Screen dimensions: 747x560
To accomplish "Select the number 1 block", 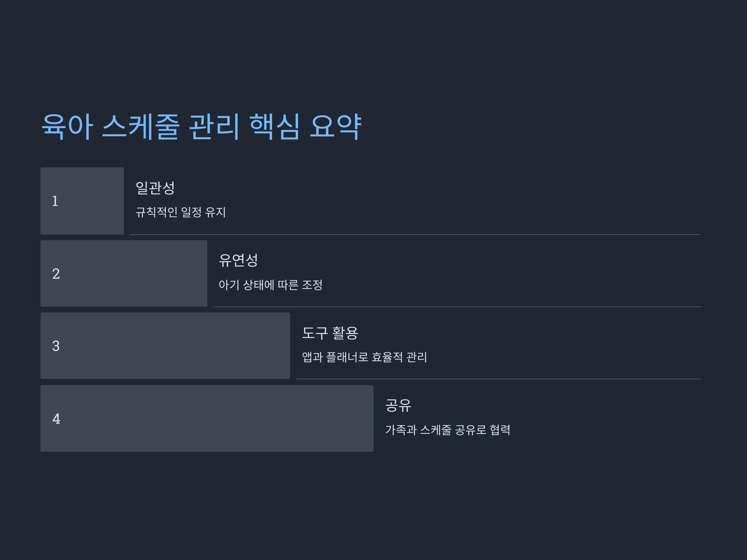I will pyautogui.click(x=82, y=201).
